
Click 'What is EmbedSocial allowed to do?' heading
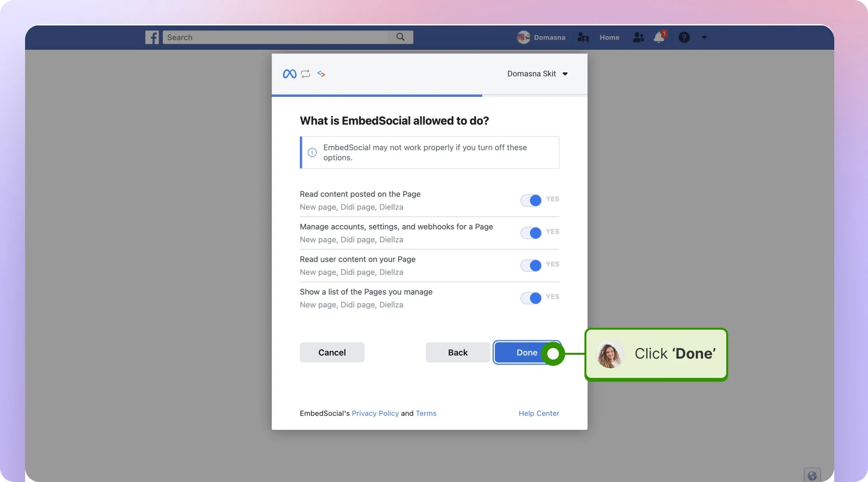tap(394, 120)
